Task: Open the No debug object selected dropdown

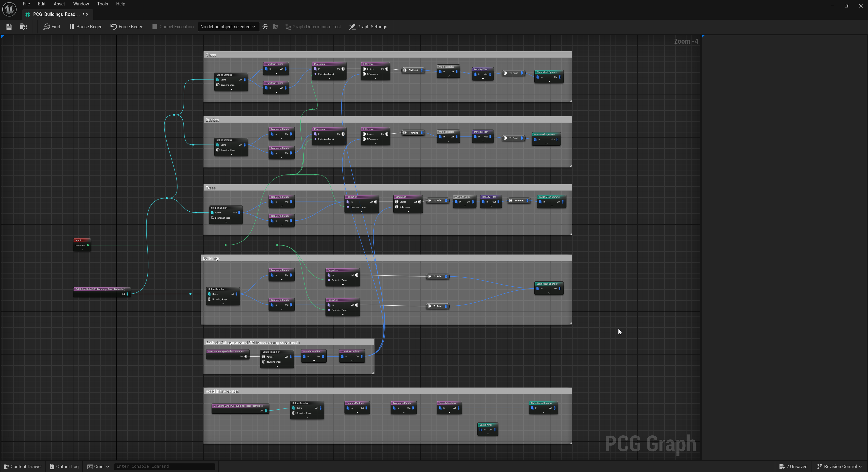Action: [x=229, y=27]
